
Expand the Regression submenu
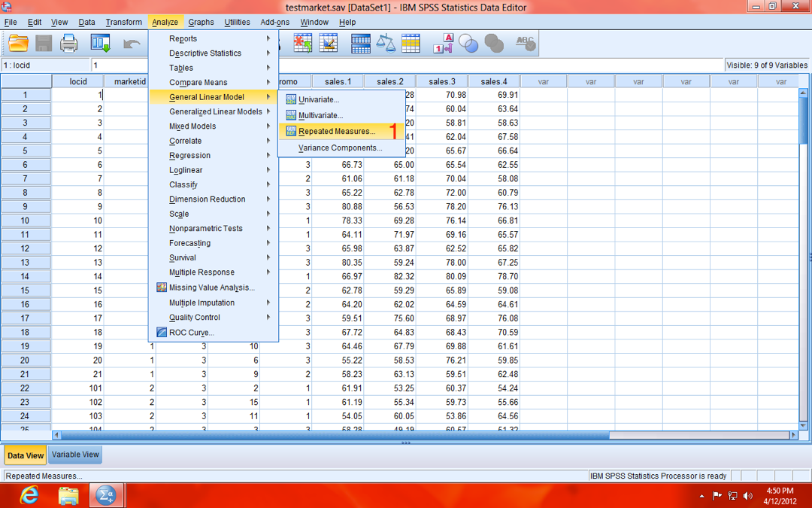point(213,155)
